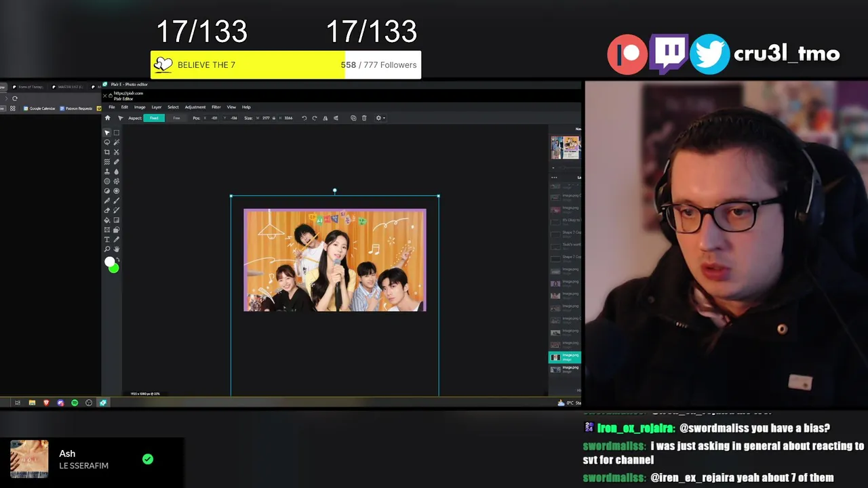Open the Help menu
The width and height of the screenshot is (868, 488).
tap(246, 107)
